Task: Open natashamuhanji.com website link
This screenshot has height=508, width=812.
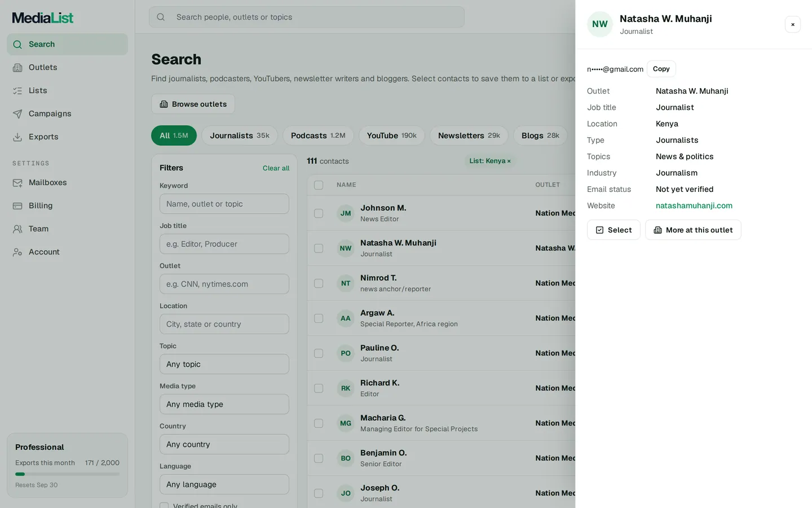Action: tap(694, 205)
